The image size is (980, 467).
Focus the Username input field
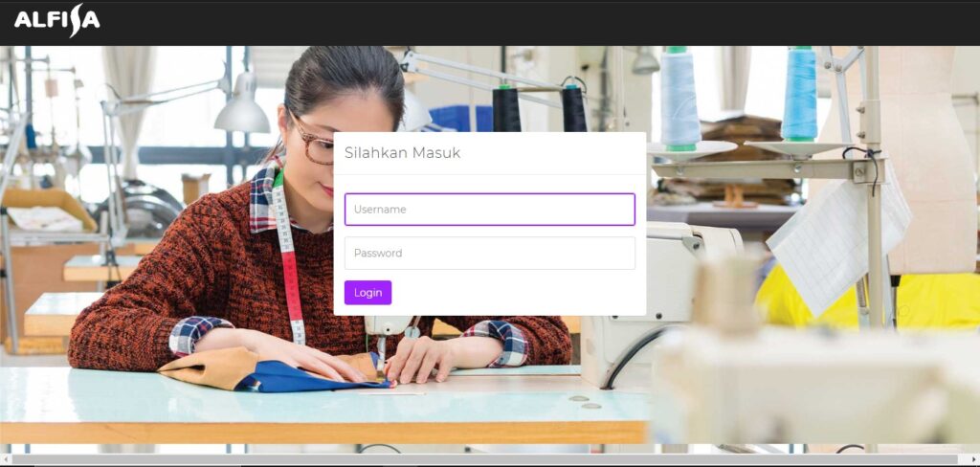click(489, 210)
